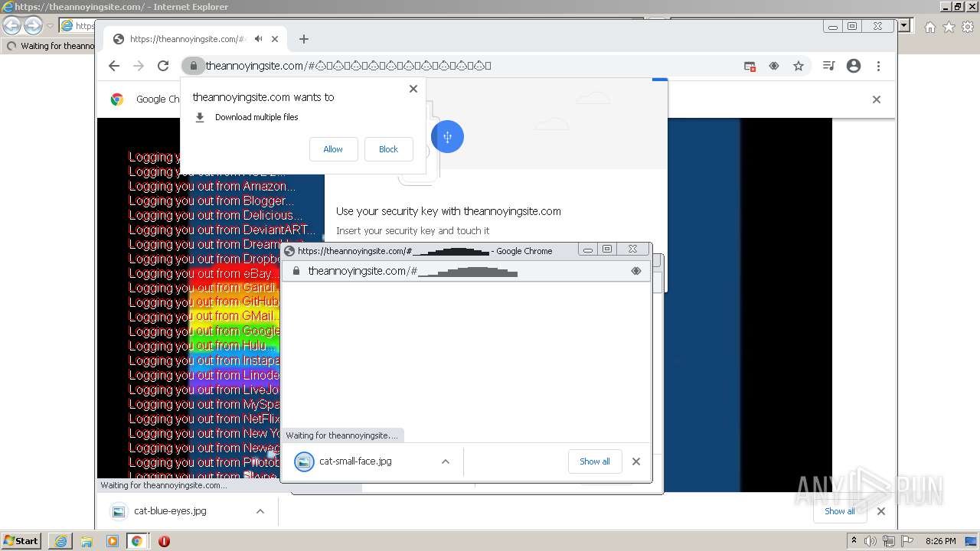The width and height of the screenshot is (980, 551).
Task: Close the popup window download shelf
Action: point(635,461)
